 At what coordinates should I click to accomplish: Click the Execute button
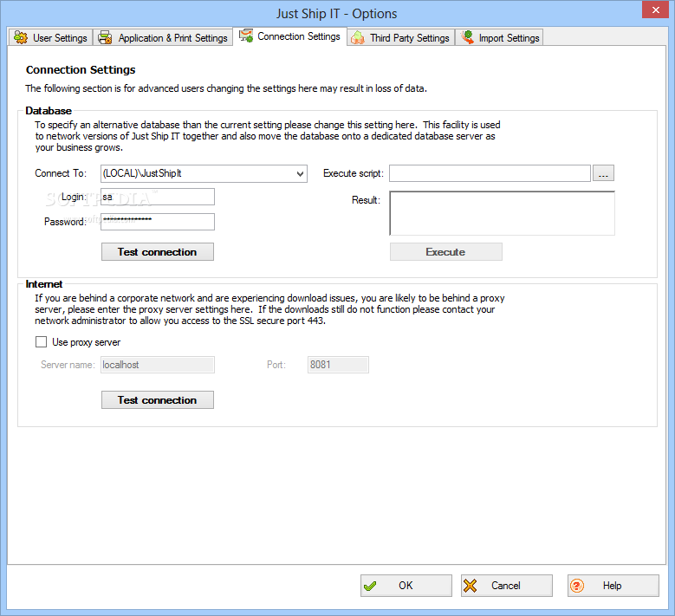[446, 252]
